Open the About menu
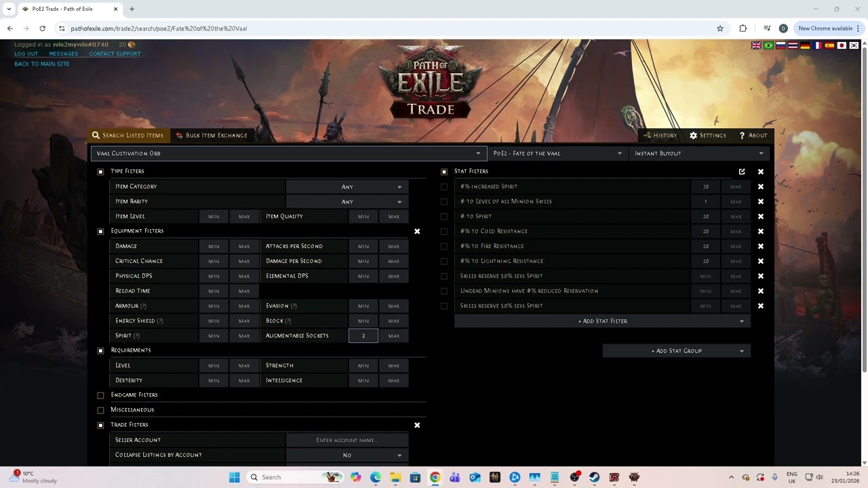 coord(753,135)
